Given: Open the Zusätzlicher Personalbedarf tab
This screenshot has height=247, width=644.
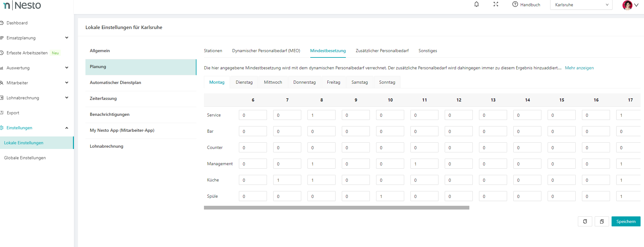Looking at the screenshot, I should tap(382, 51).
